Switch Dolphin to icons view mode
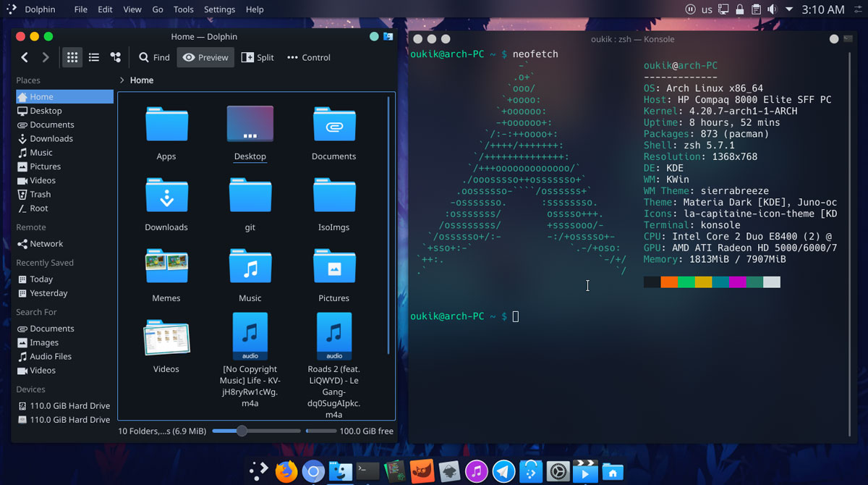868x485 pixels. click(x=72, y=57)
